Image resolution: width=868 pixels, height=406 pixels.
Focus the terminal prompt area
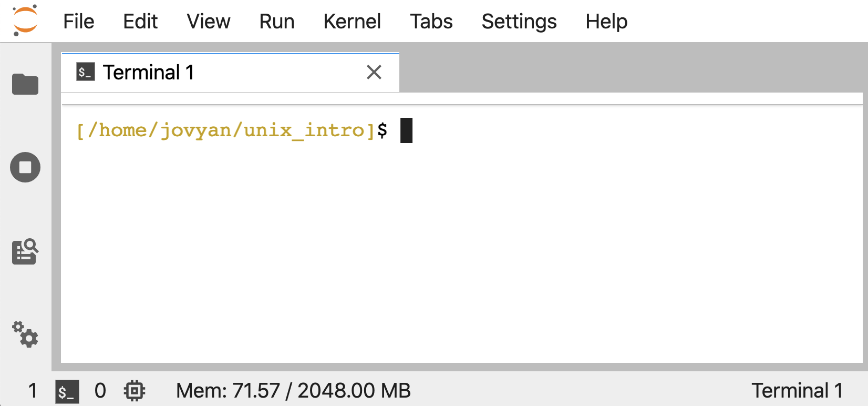[462, 234]
